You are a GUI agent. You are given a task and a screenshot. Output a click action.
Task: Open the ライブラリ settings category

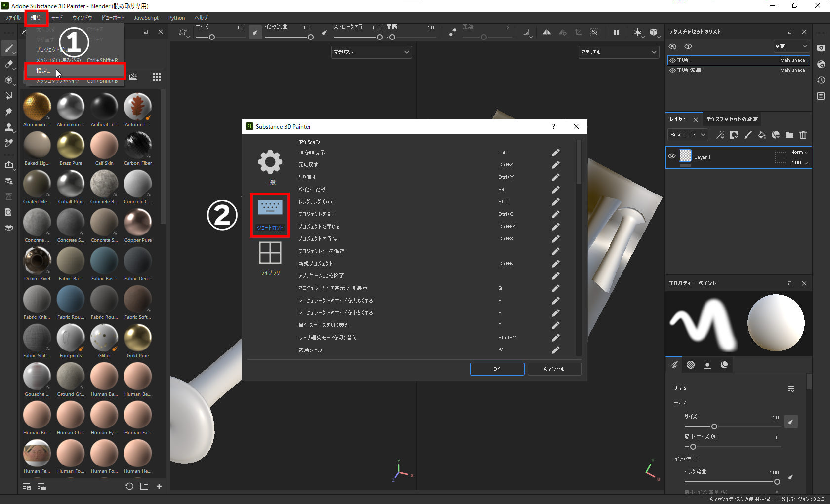pos(270,259)
